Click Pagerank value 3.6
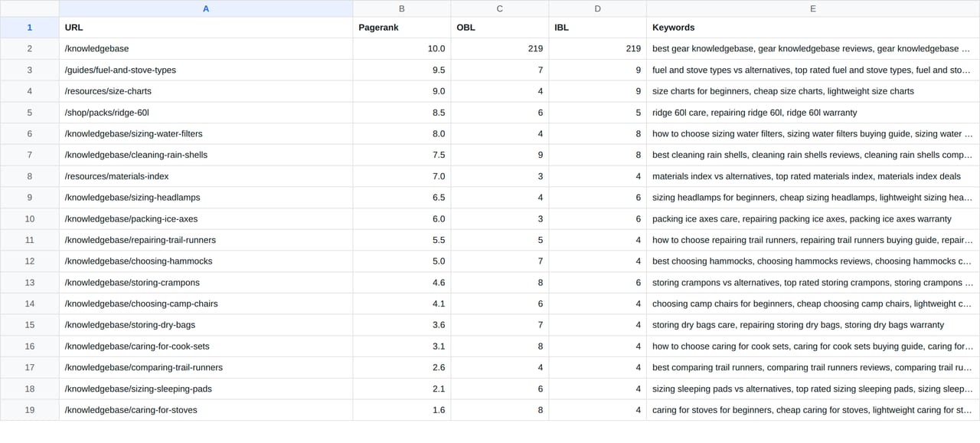The height and width of the screenshot is (443, 980). tap(402, 325)
